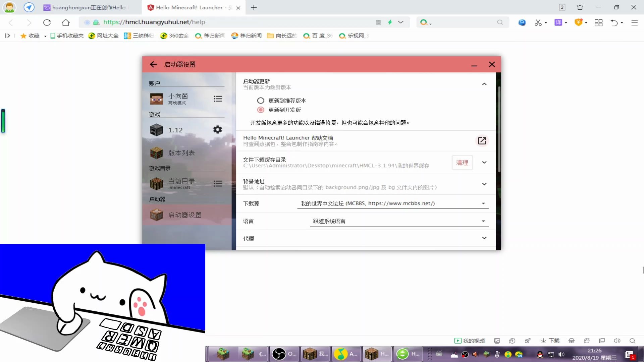The image size is (644, 362).
Task: Click the launcher settings panel scrollbar
Action: click(x=499, y=129)
